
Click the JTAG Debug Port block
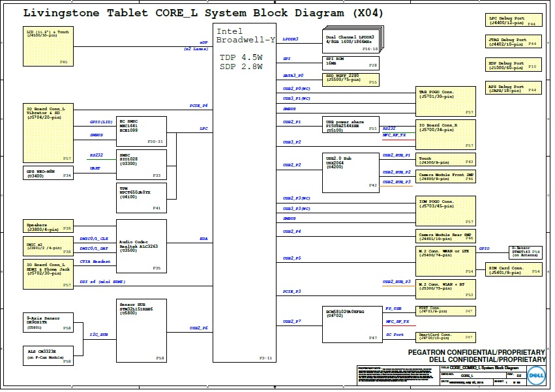tap(514, 42)
